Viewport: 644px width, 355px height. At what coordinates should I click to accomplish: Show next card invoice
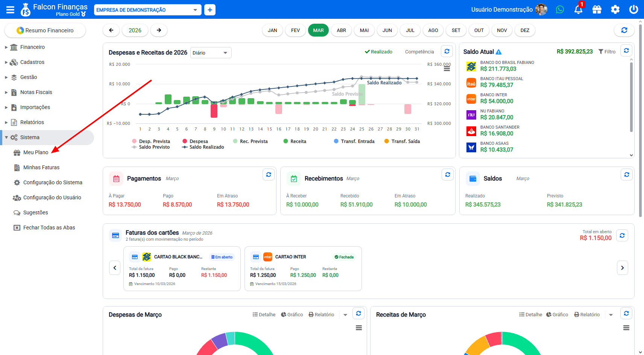[x=623, y=268]
